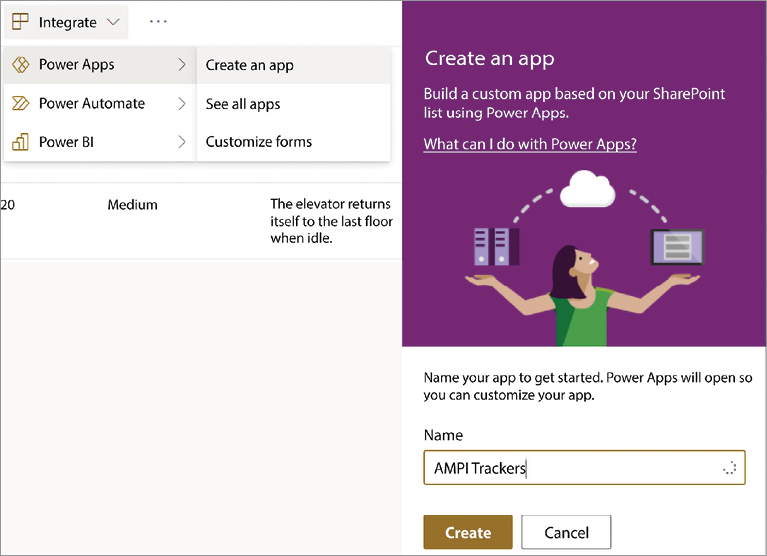Click the Power Apps diamond icon
This screenshot has width=767, height=556.
pyautogui.click(x=21, y=65)
